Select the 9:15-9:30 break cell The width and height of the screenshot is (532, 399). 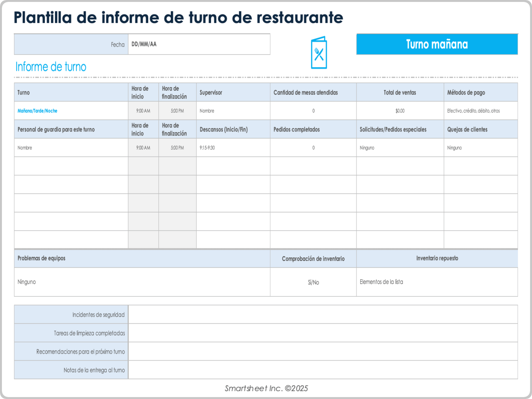pos(233,148)
